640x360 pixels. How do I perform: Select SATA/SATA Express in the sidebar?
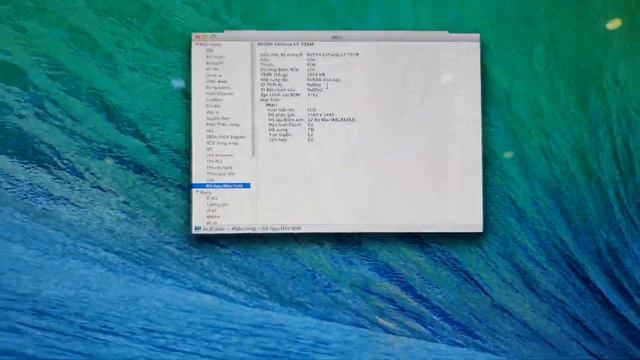pos(226,137)
